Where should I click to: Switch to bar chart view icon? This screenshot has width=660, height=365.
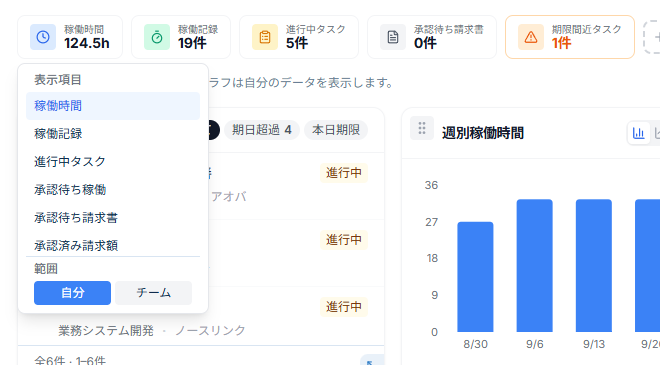click(639, 133)
